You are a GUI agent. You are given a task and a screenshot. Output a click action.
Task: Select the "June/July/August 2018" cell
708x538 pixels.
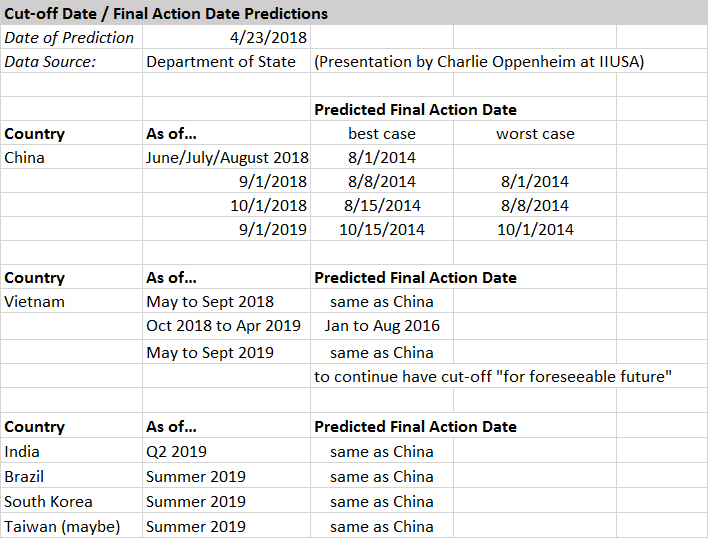pos(227,158)
